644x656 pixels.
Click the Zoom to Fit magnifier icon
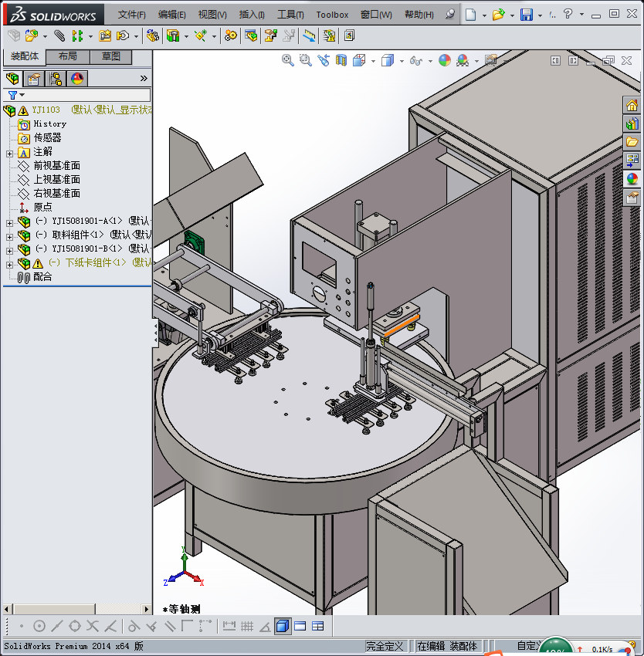click(288, 60)
